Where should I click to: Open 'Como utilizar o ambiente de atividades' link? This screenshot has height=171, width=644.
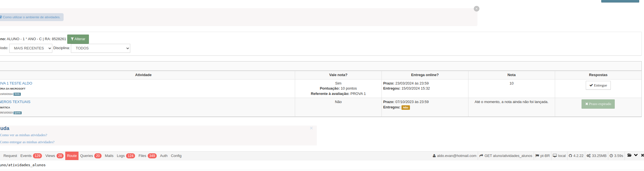pyautogui.click(x=31, y=17)
